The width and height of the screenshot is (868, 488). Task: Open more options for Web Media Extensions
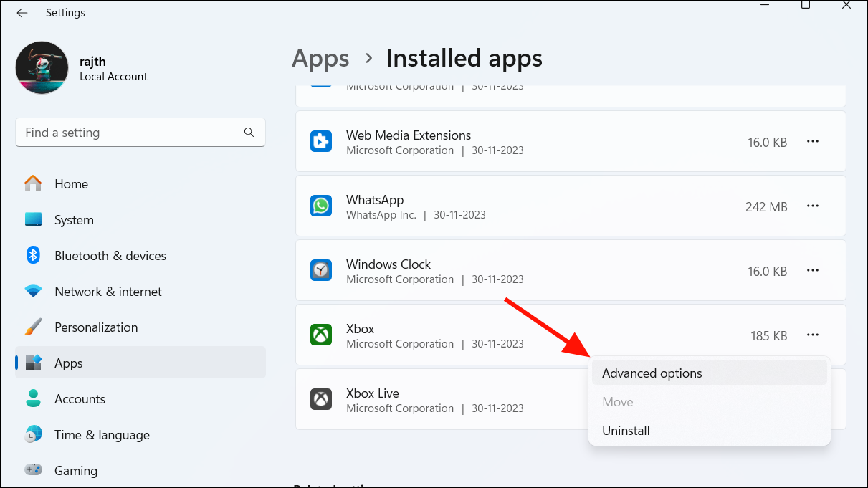[813, 142]
